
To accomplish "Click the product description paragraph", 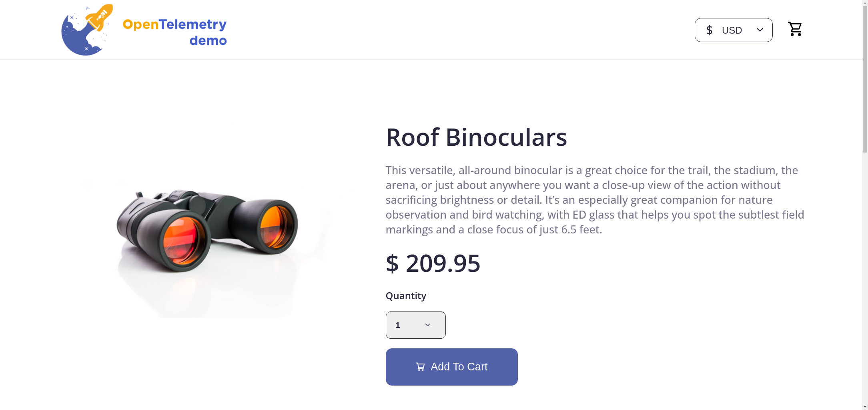I will [594, 200].
